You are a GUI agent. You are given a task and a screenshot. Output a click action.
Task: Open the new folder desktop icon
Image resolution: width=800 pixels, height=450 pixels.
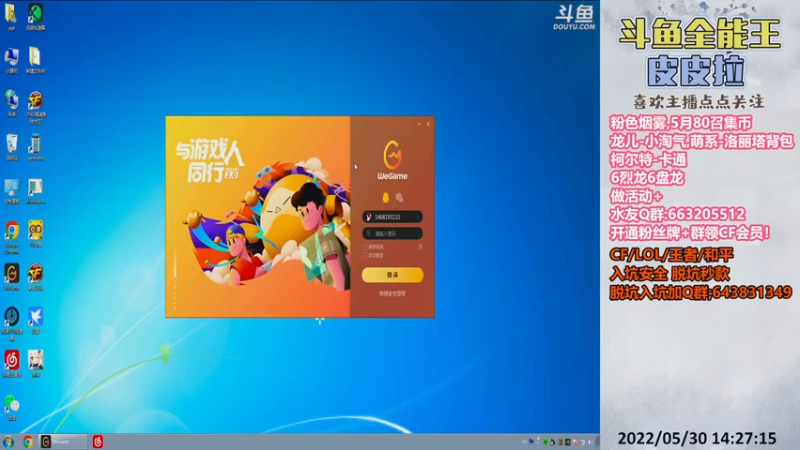35,60
